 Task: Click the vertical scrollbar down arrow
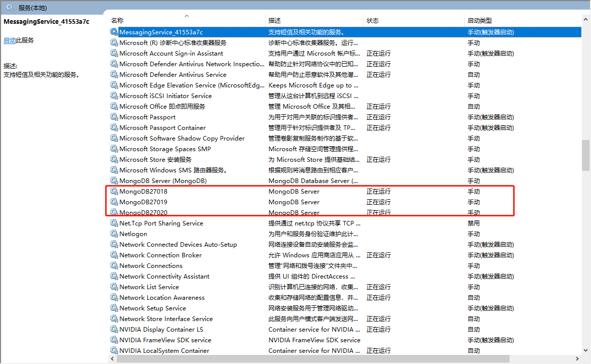pyautogui.click(x=586, y=350)
